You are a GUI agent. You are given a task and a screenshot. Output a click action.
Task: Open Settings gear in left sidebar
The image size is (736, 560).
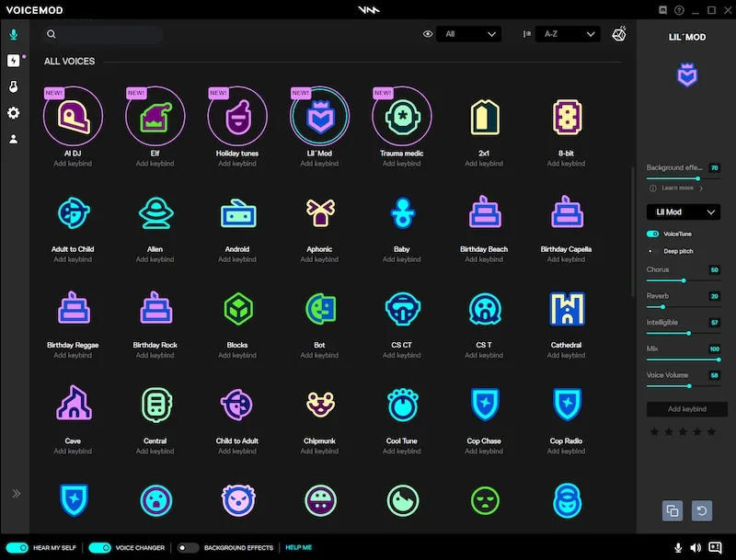(x=13, y=113)
